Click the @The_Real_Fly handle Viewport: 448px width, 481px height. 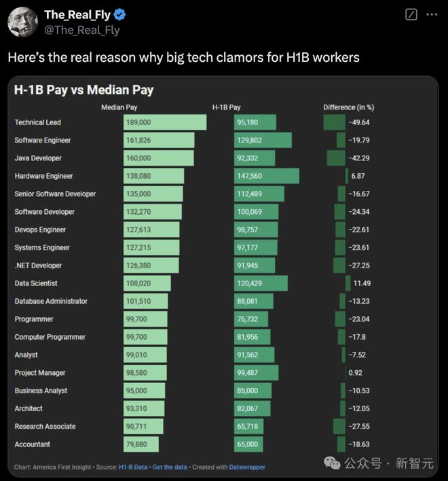click(x=82, y=30)
